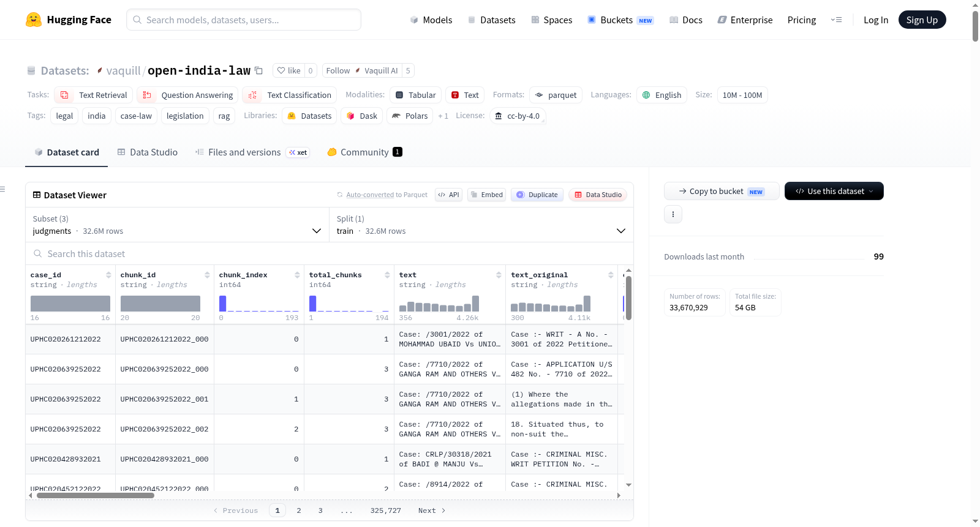Jump to page 3 of rows
This screenshot has width=980, height=527.
pos(320,510)
